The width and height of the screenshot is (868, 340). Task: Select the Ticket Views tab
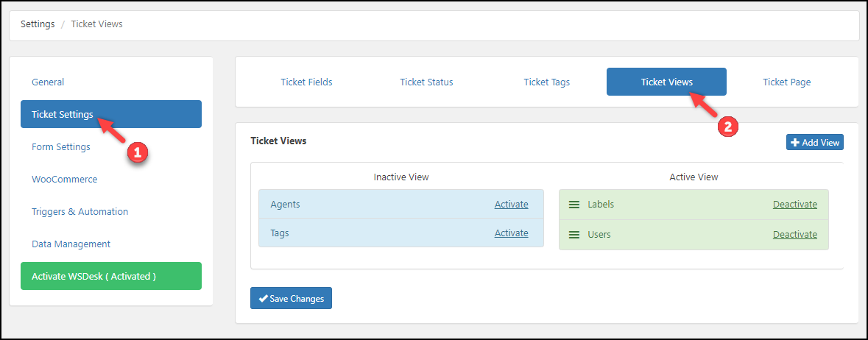666,82
